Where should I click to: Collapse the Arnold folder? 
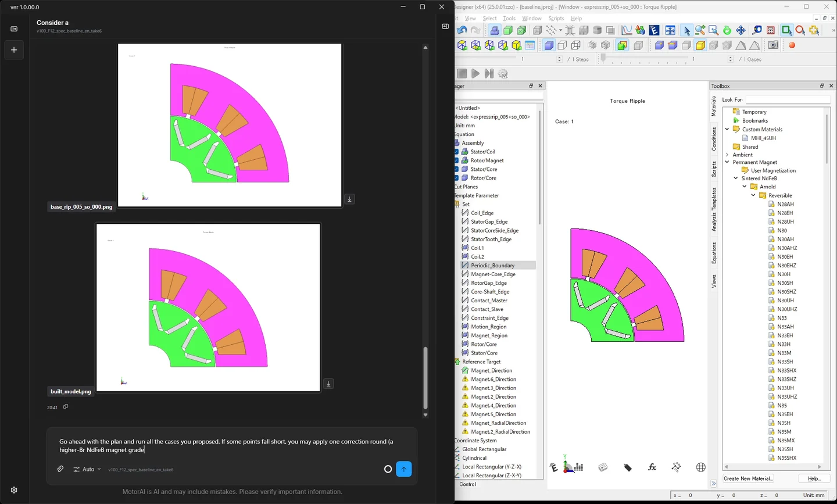pos(745,187)
